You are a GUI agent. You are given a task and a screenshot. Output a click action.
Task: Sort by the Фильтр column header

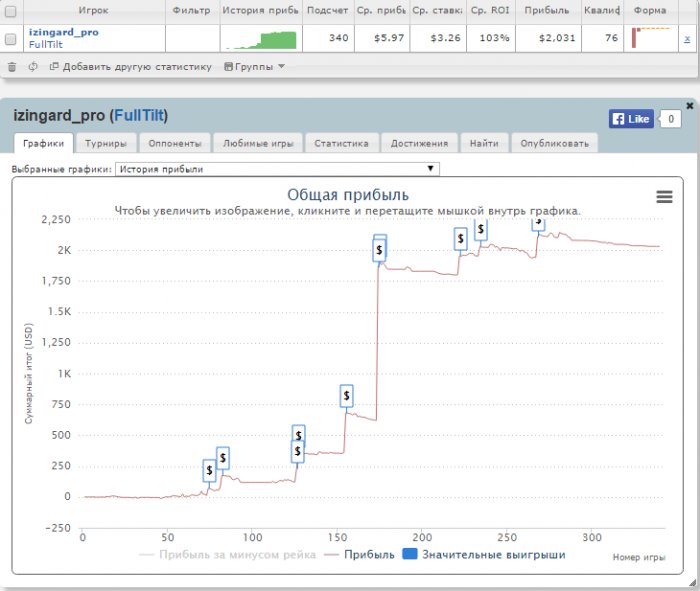(192, 10)
